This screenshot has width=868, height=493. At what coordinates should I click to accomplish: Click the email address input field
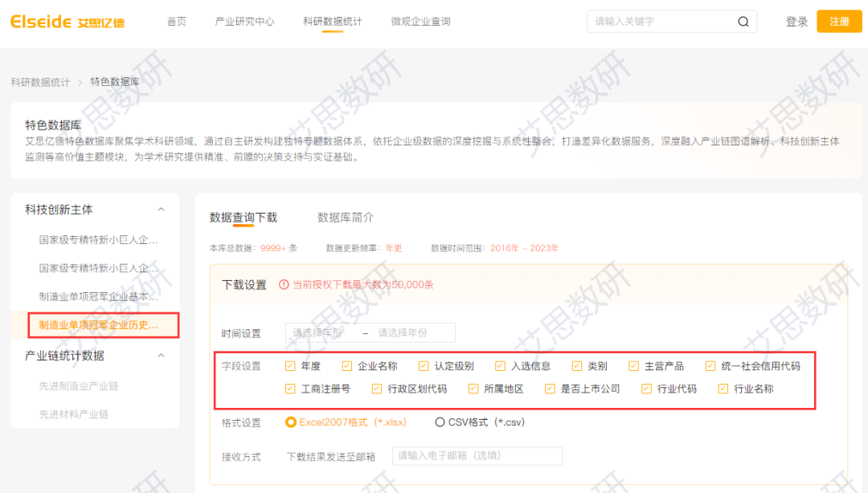tap(477, 456)
